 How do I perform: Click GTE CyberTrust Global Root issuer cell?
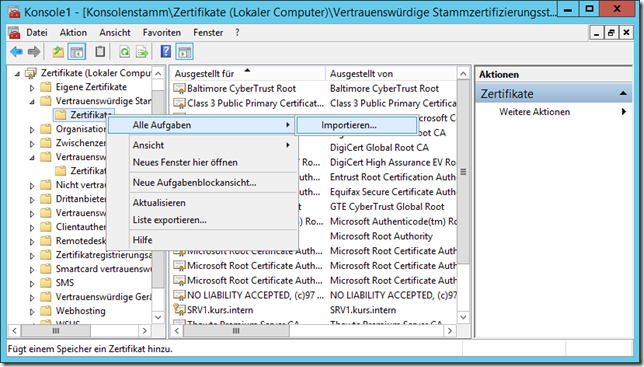(387, 206)
